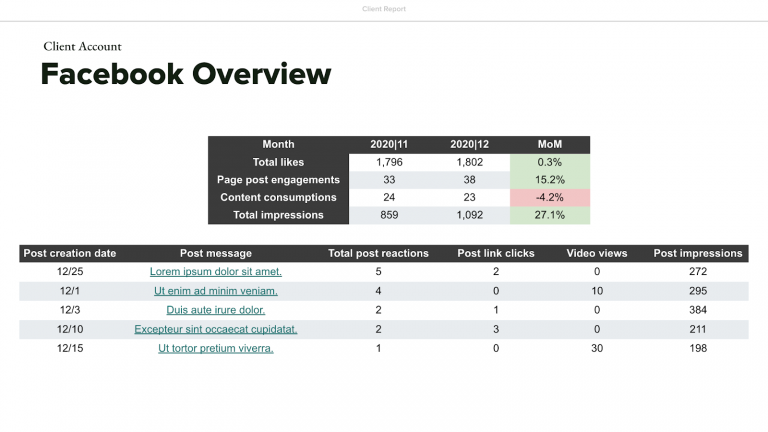Viewport: 768px width, 432px height.
Task: Follow the 'Ut tortor pretium viverra.' link
Action: point(215,348)
